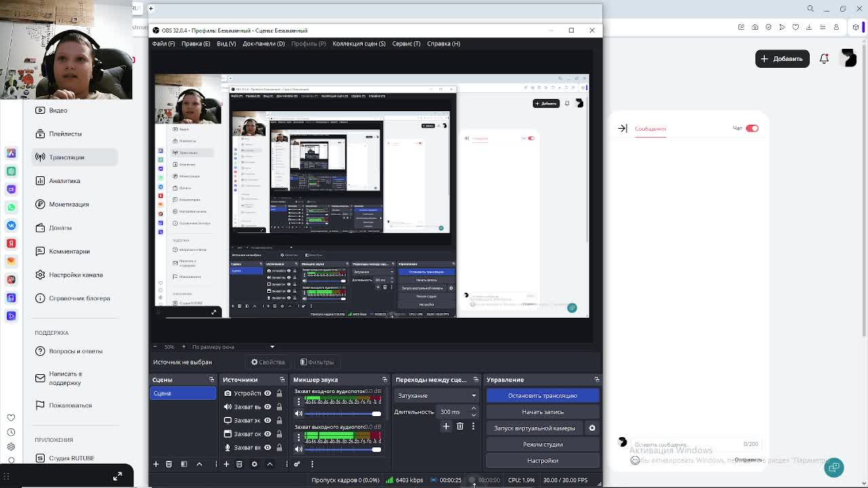Screen dimensions: 868x488
Task: Toggle visibility eye for Захват окна source
Action: 268,434
